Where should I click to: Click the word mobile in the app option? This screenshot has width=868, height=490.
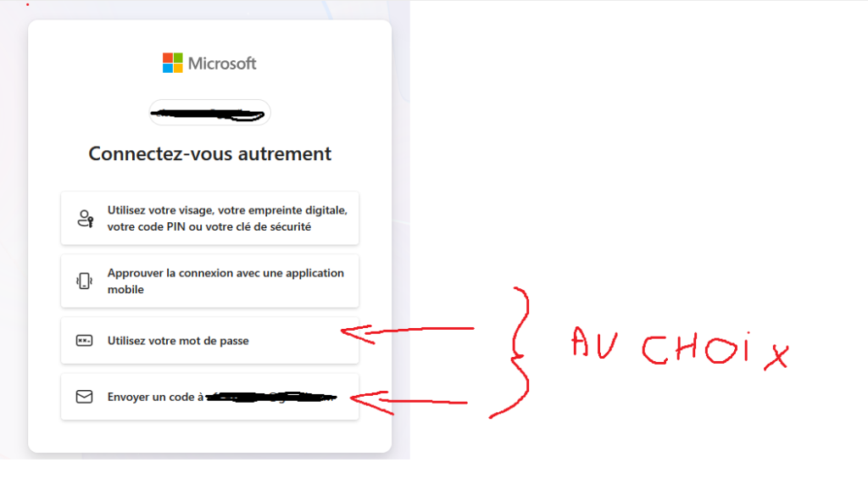click(x=125, y=289)
